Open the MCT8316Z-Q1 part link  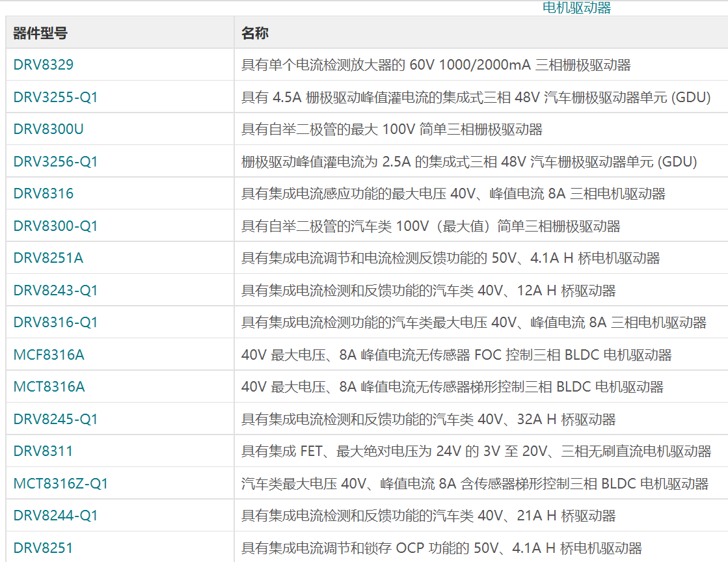[61, 484]
